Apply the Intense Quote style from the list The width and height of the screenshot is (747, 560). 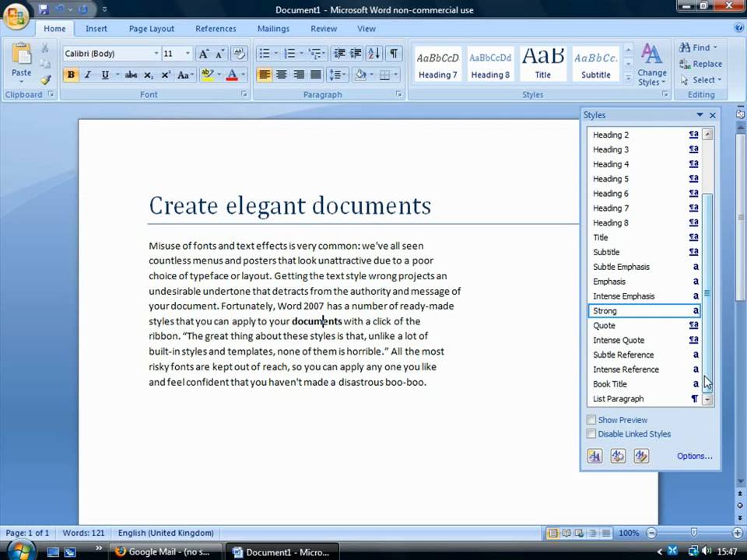click(619, 340)
